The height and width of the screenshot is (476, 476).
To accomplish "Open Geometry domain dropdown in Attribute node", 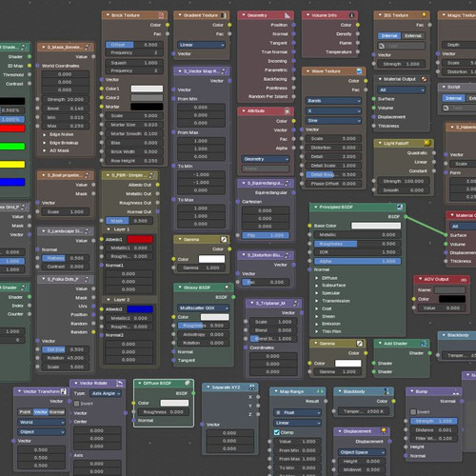I will click(x=266, y=159).
